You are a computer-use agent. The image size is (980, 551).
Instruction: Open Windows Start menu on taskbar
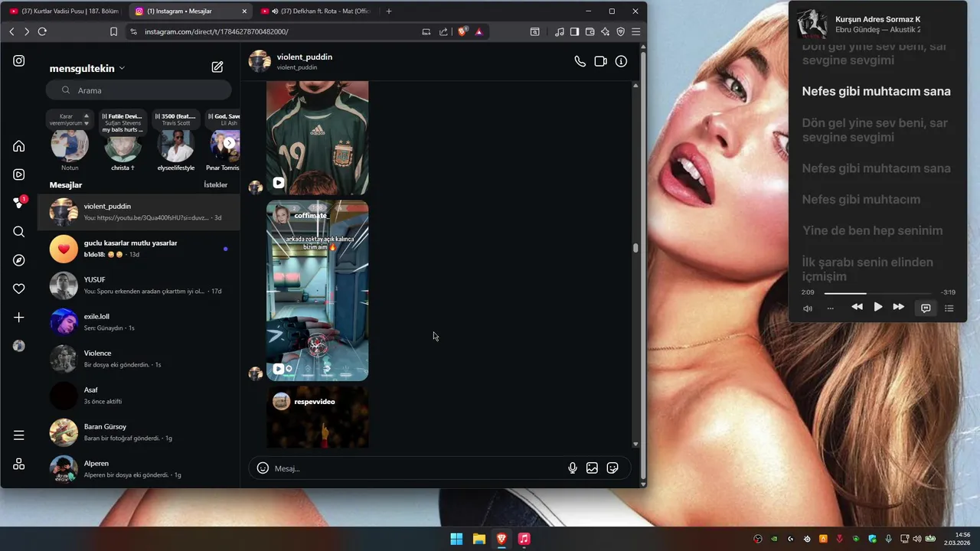pos(456,539)
